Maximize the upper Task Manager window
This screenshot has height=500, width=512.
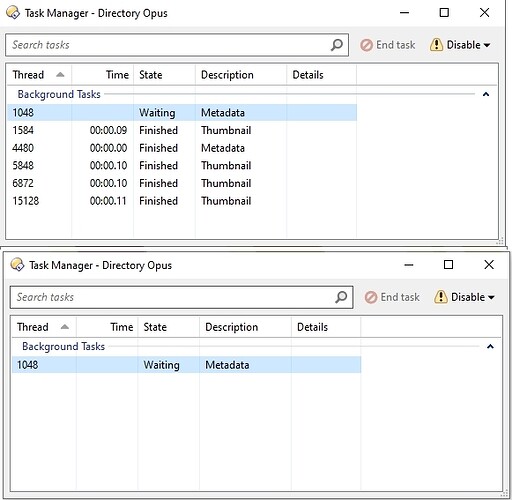(444, 13)
